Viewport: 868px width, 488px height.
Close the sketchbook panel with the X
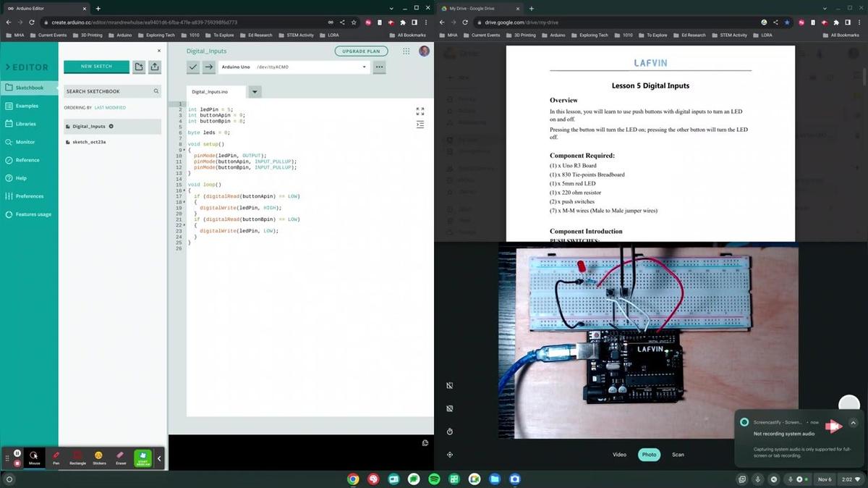tap(159, 51)
